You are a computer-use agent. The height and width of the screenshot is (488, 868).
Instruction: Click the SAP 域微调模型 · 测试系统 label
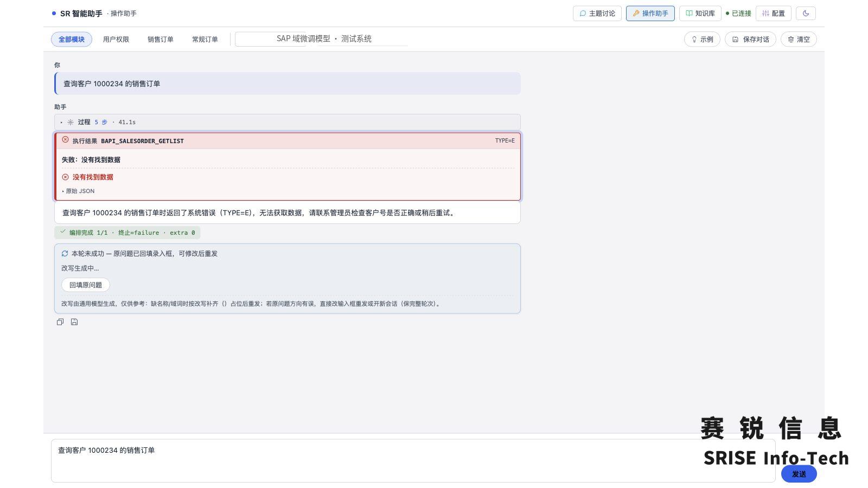[x=324, y=39]
